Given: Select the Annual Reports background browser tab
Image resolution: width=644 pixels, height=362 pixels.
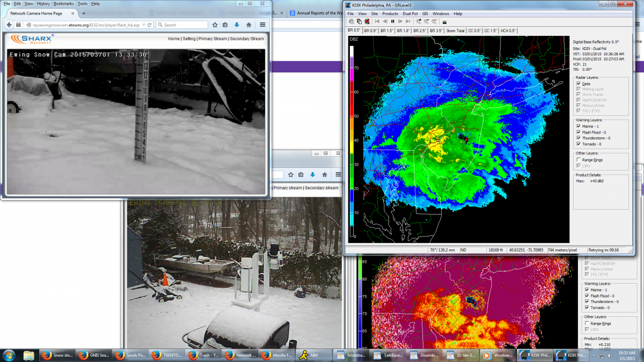Looking at the screenshot, I should [x=317, y=13].
